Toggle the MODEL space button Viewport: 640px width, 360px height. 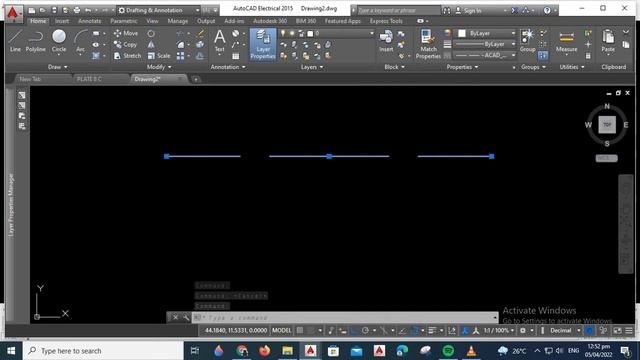282,331
